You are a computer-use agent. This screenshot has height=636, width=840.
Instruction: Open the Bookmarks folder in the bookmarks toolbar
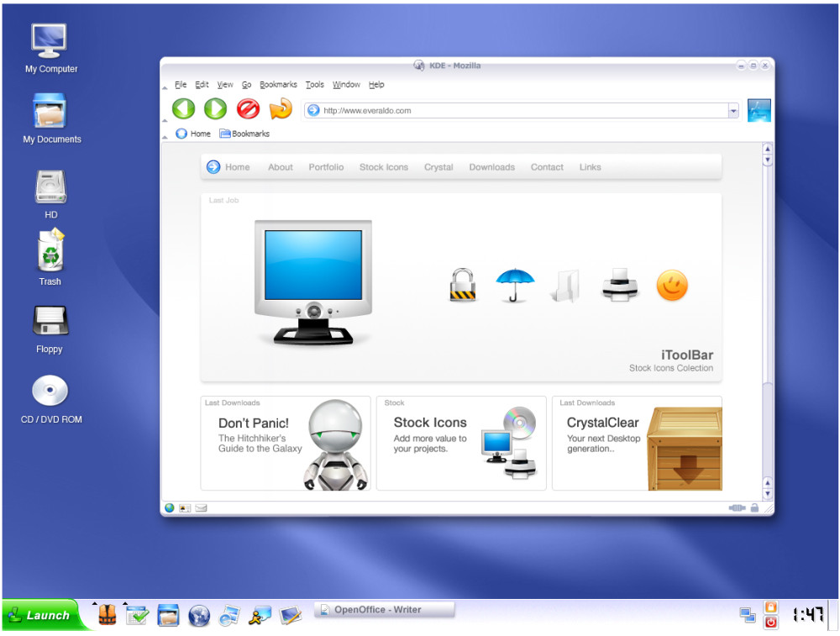coord(244,134)
